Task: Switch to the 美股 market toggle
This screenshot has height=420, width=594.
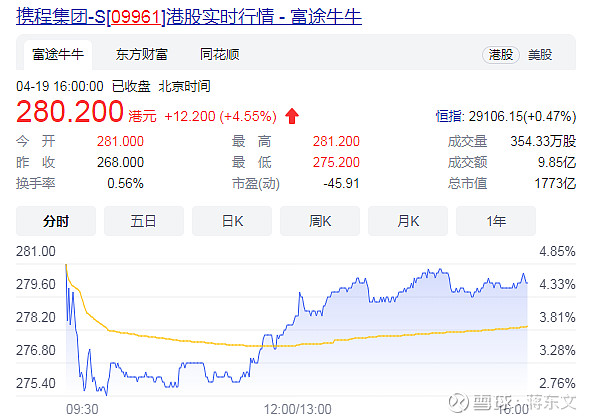Action: click(540, 55)
